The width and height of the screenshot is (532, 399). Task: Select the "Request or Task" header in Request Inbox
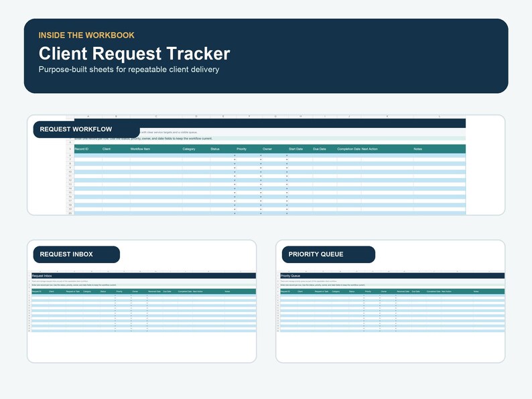[73, 291]
